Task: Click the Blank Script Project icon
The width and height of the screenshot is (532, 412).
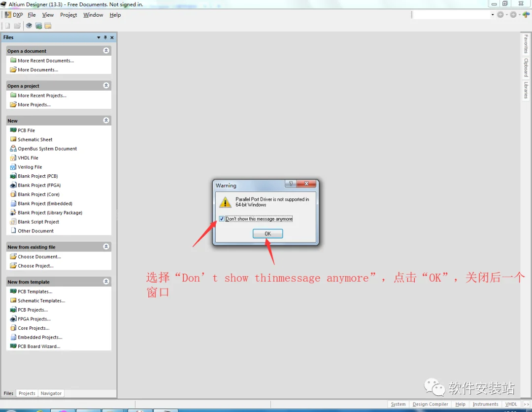Action: (13, 222)
